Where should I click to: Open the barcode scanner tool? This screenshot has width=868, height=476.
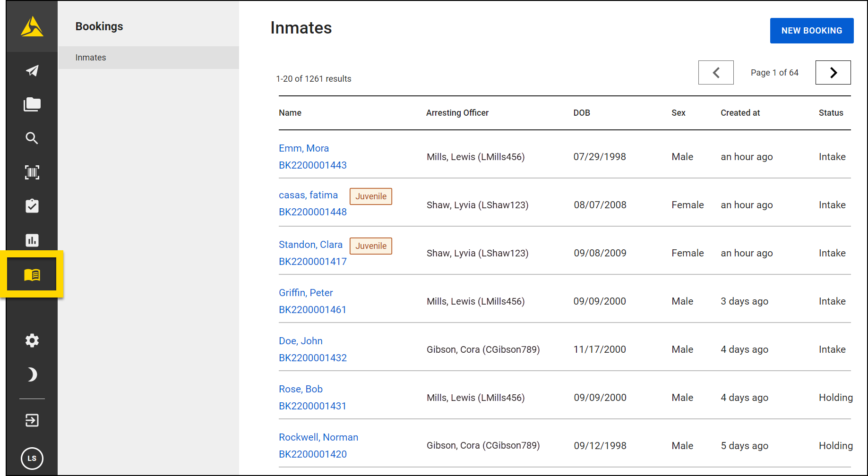[32, 172]
